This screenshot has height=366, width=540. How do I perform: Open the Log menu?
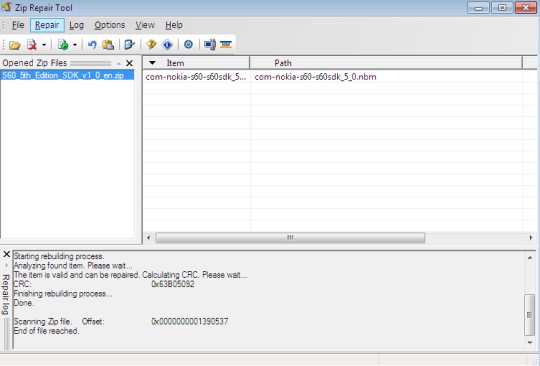pyautogui.click(x=76, y=25)
